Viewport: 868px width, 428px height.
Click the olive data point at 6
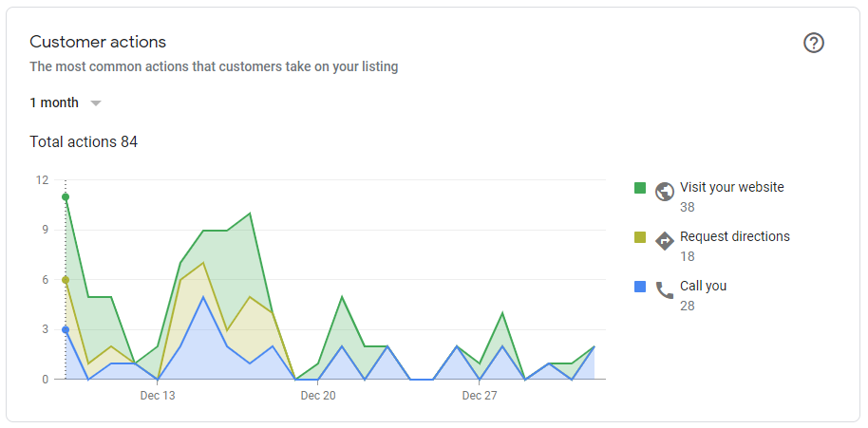point(66,280)
